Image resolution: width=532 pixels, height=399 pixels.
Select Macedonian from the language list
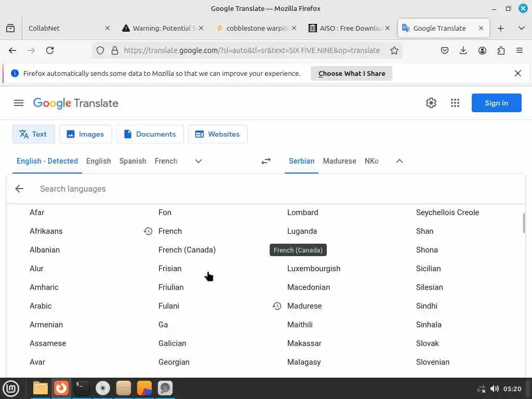[x=309, y=287]
